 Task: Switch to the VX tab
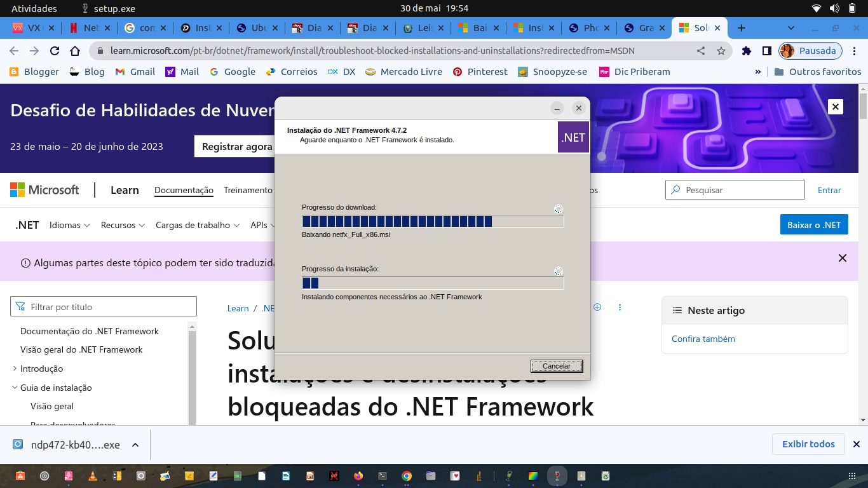(x=34, y=28)
